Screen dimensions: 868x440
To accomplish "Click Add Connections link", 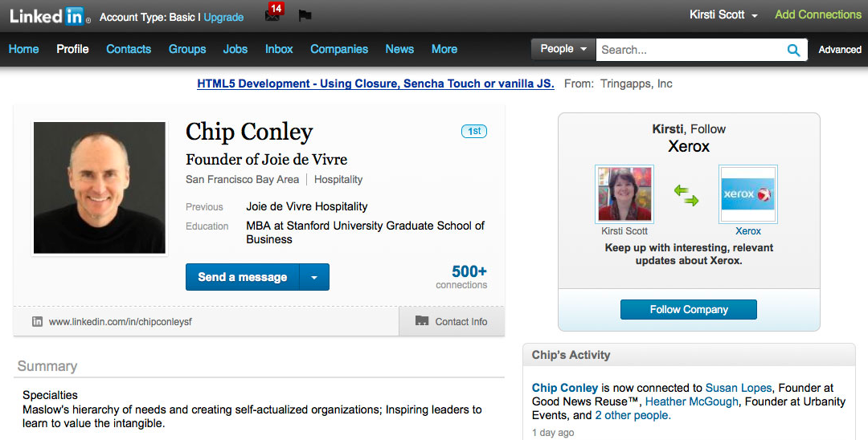I will [x=817, y=14].
